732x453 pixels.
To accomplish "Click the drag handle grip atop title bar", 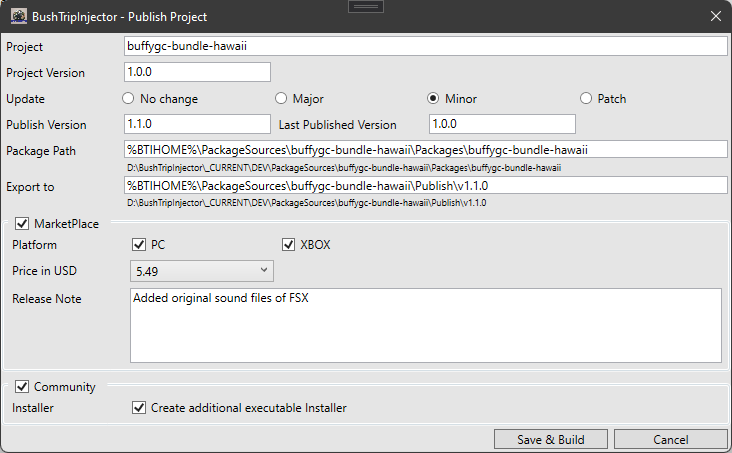I will pos(366,7).
